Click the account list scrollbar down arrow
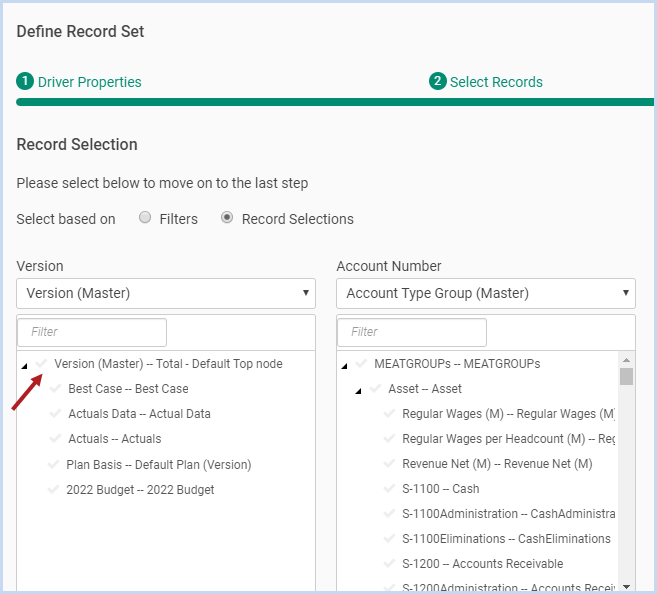Image resolution: width=657 pixels, height=594 pixels. pyautogui.click(x=626, y=586)
